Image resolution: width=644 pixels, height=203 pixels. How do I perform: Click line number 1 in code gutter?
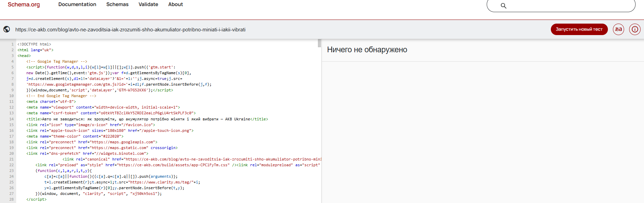(12, 44)
